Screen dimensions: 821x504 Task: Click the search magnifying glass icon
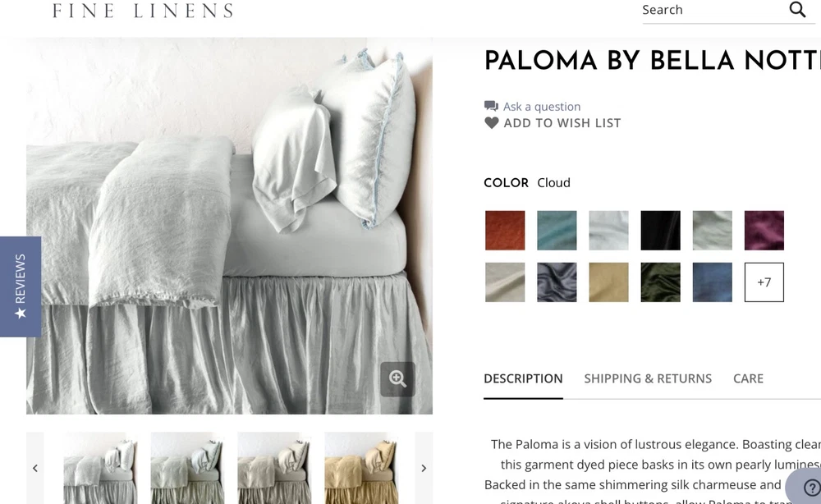click(x=797, y=9)
